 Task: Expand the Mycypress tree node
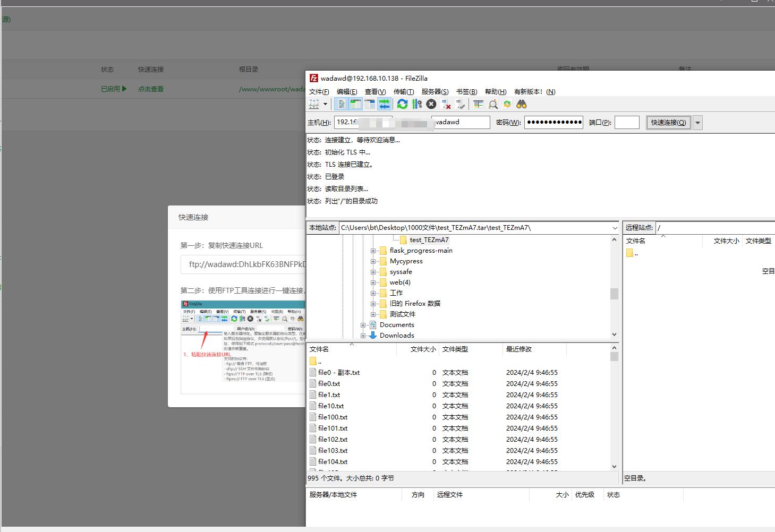tap(373, 261)
